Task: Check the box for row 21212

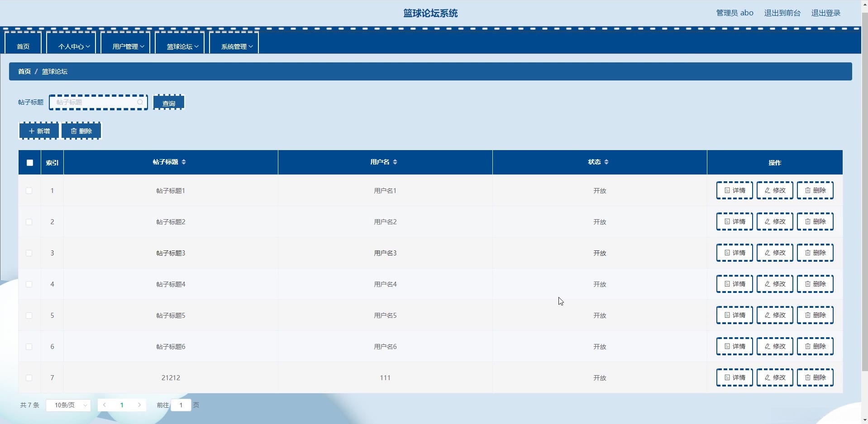Action: pos(29,378)
